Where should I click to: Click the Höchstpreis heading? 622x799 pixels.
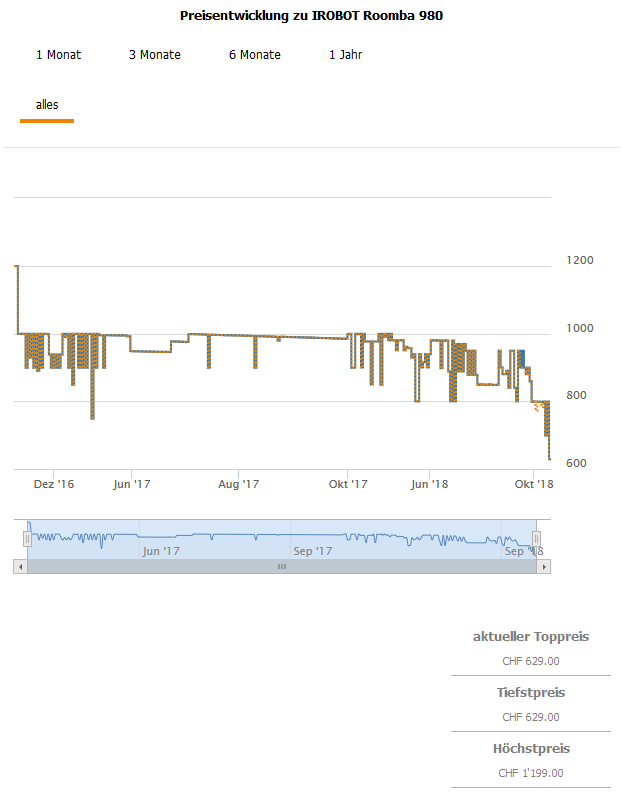click(531, 749)
